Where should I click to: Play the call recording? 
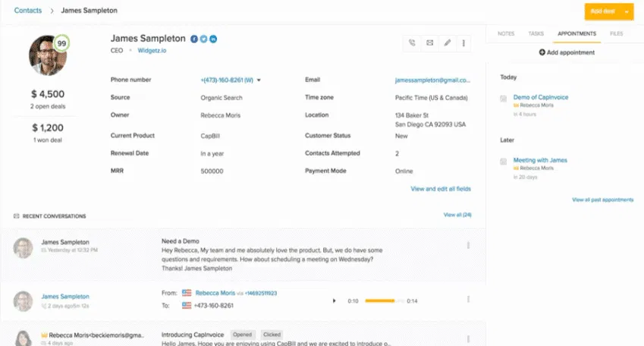point(335,301)
